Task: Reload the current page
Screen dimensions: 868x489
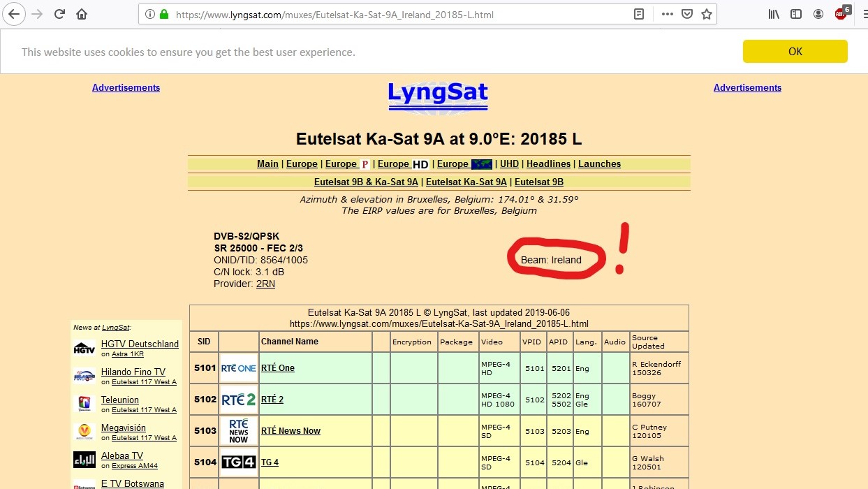Action: point(60,14)
